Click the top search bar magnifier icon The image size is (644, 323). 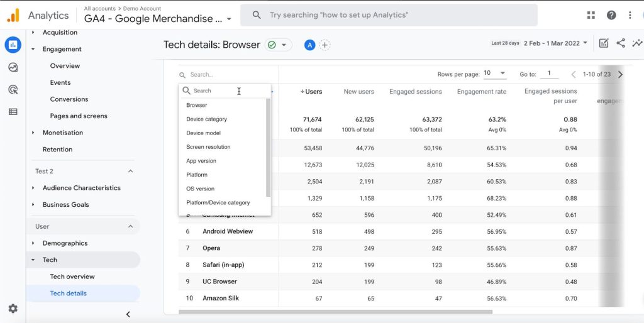point(257,15)
